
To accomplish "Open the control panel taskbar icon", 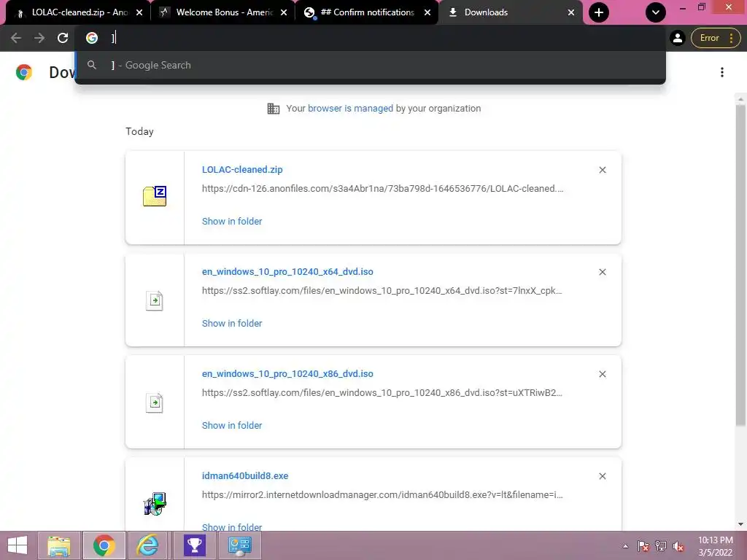I will coord(239,545).
